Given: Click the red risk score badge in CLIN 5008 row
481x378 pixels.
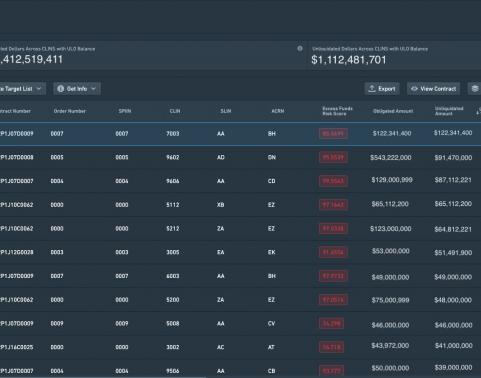Looking at the screenshot, I should coord(331,323).
